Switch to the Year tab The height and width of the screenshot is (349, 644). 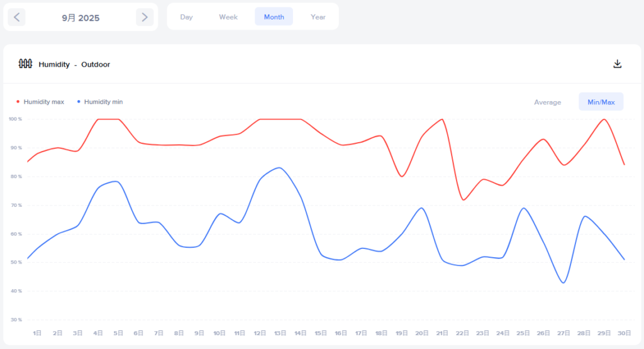[318, 17]
